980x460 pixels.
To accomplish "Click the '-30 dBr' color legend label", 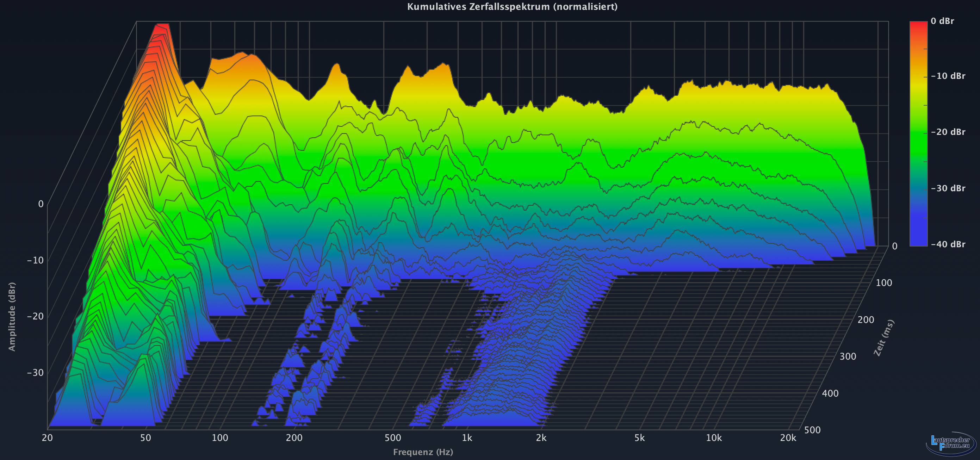I will [x=948, y=188].
